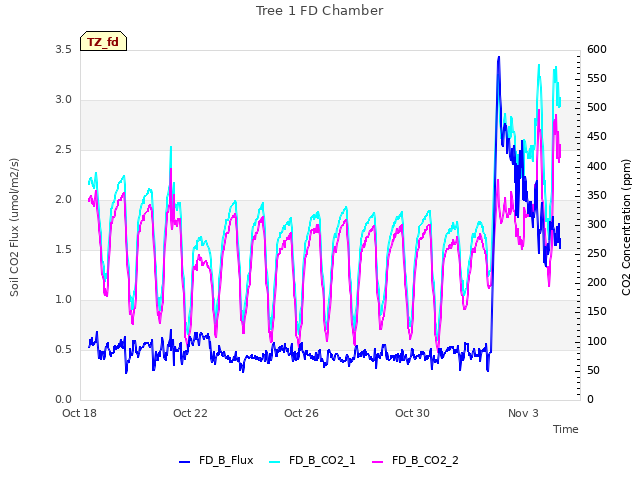Click the 350 right axis tick label
Image resolution: width=640 pixels, height=480 pixels.
(x=597, y=195)
